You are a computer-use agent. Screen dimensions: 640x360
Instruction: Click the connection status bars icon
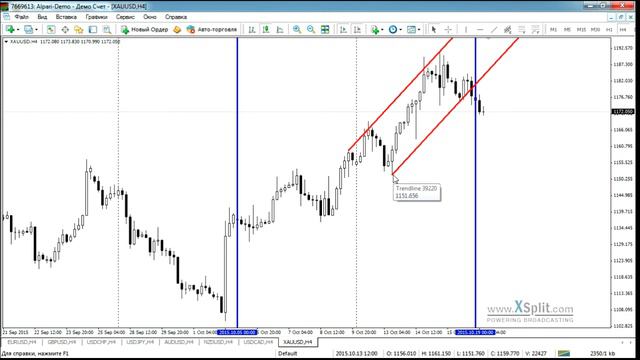(x=564, y=353)
